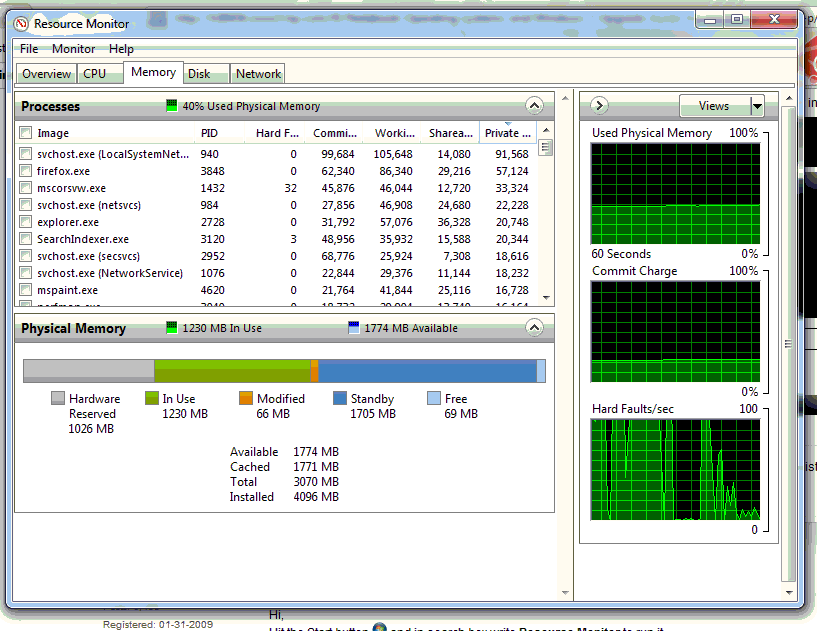Open the Views dropdown arrow

[x=757, y=106]
